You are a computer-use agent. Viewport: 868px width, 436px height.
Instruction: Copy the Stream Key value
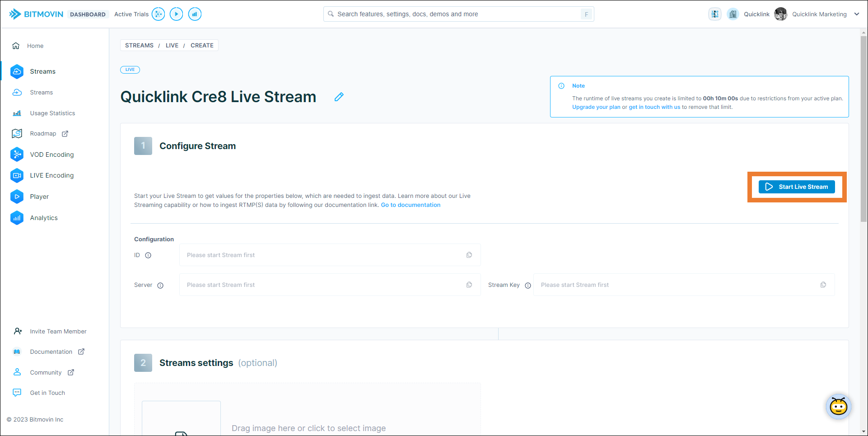(x=823, y=285)
